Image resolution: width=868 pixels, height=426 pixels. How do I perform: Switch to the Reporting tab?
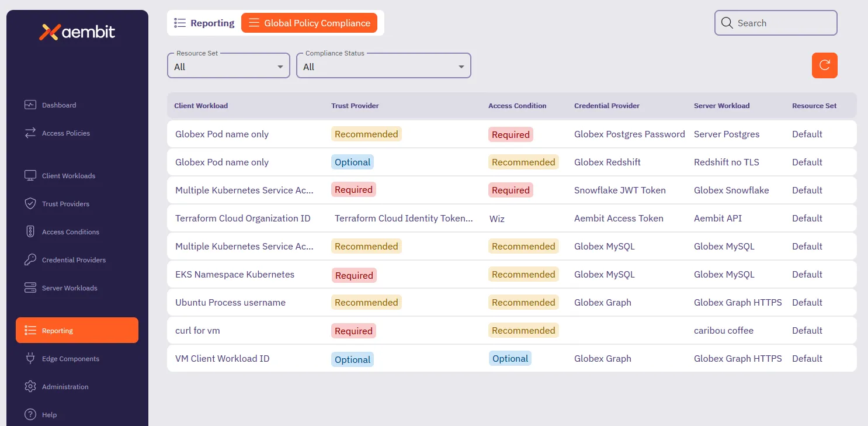204,22
